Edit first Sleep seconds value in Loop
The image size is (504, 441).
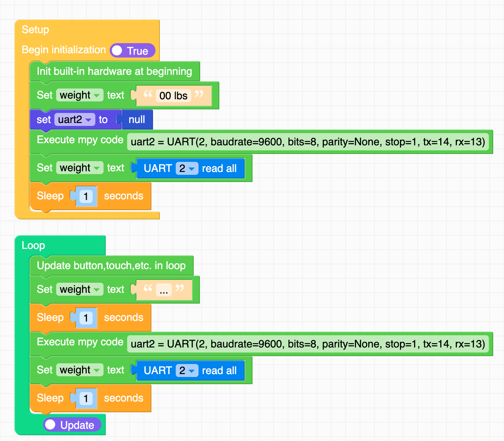point(86,318)
